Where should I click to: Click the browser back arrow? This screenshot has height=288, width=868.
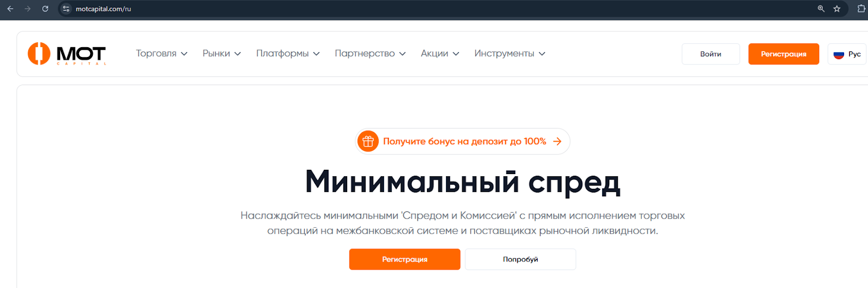tap(10, 9)
